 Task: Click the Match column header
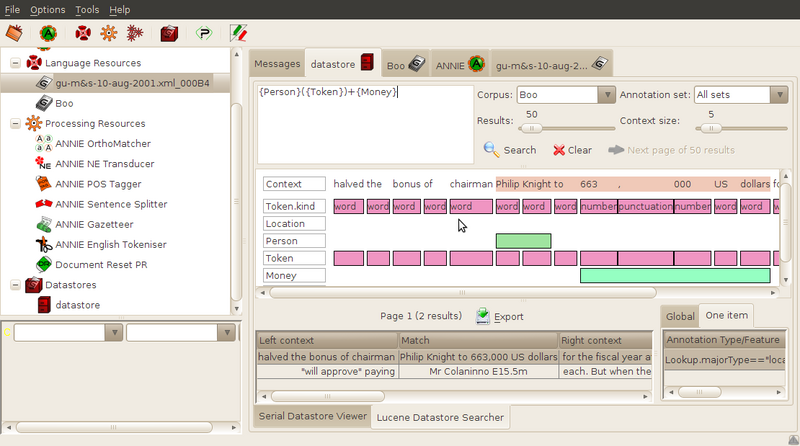click(478, 340)
